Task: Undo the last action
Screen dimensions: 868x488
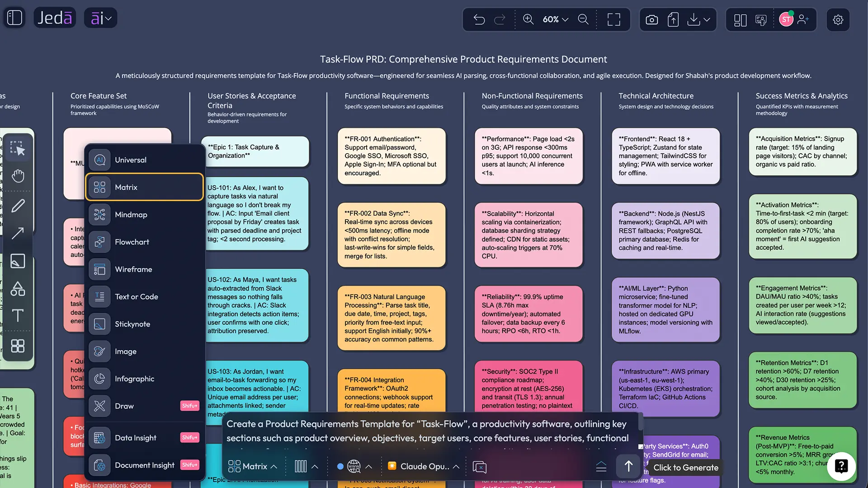Action: [x=479, y=19]
